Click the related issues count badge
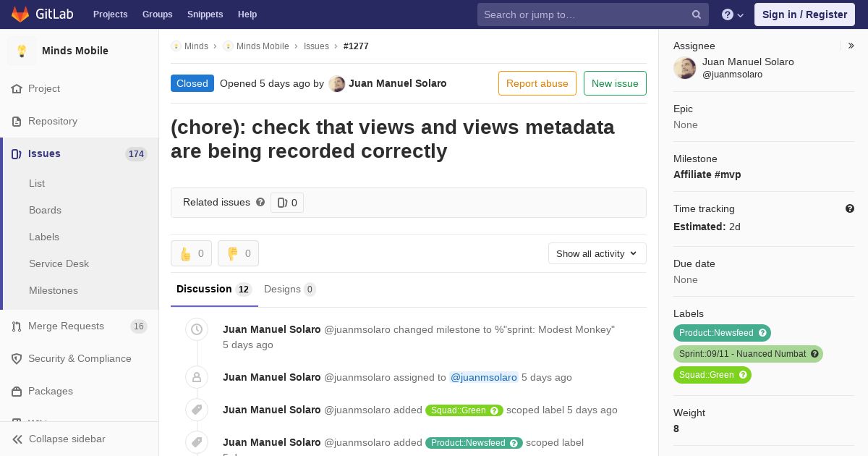 tap(287, 203)
